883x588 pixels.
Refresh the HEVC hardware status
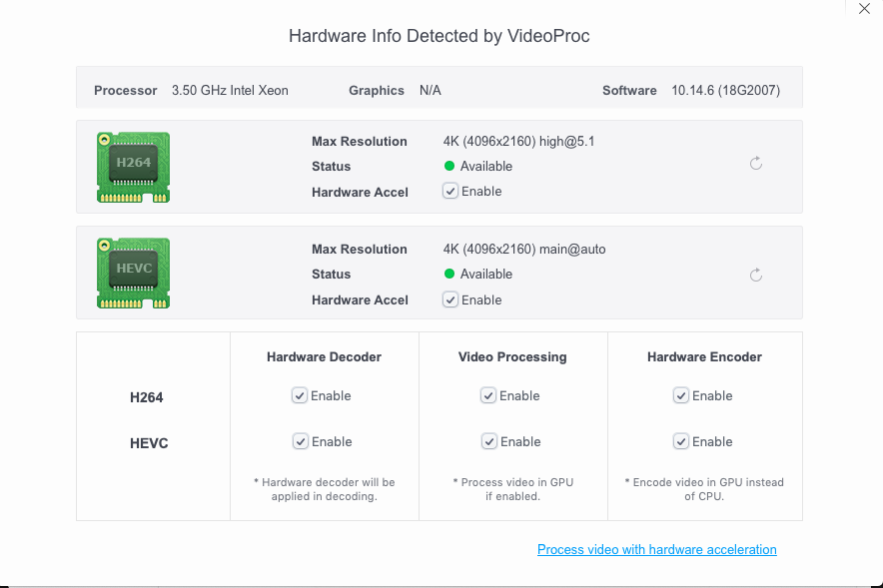756,275
